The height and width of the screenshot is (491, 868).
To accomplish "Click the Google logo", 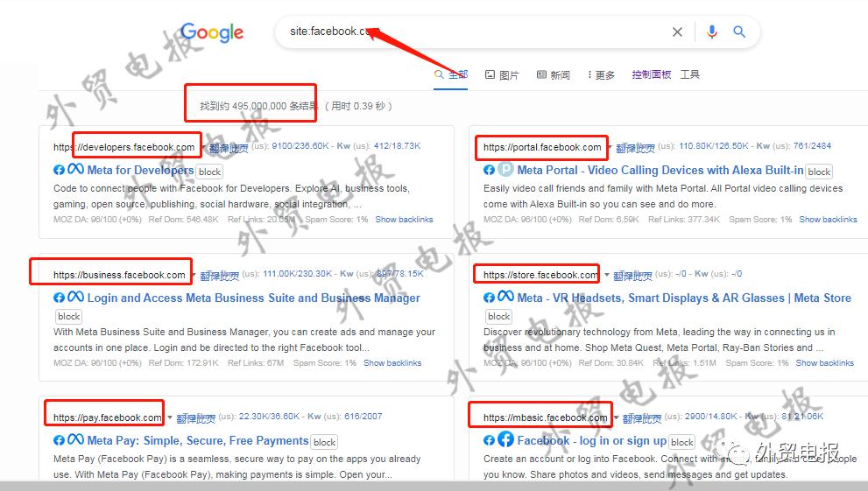I will (x=212, y=32).
